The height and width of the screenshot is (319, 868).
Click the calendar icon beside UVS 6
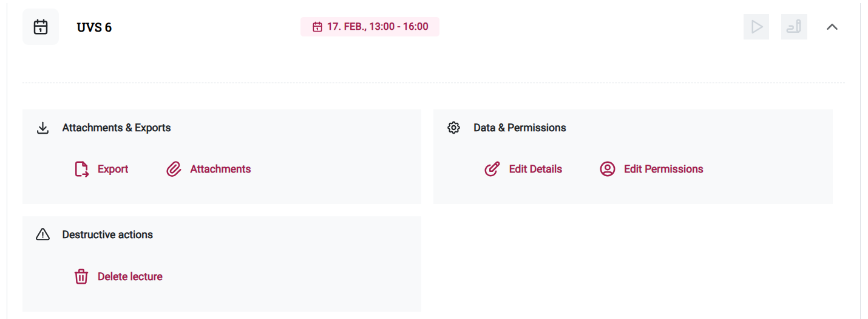41,27
